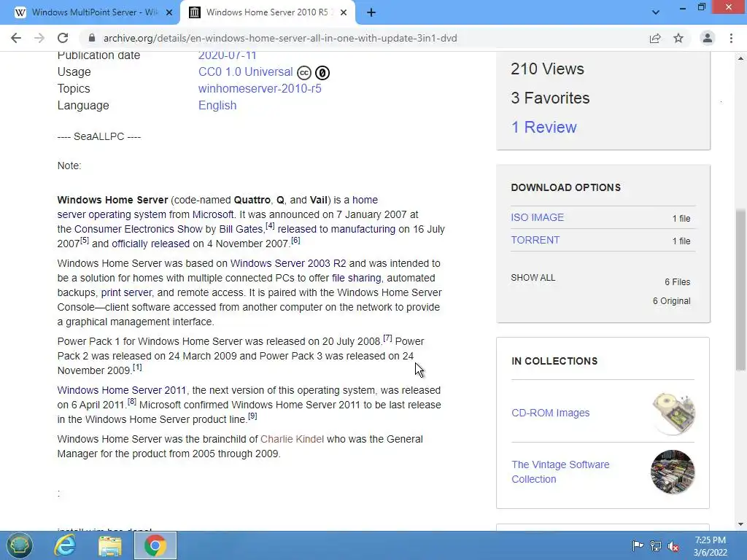Open the Chrome profile avatar icon
Screen dimensions: 747x560
(708, 38)
